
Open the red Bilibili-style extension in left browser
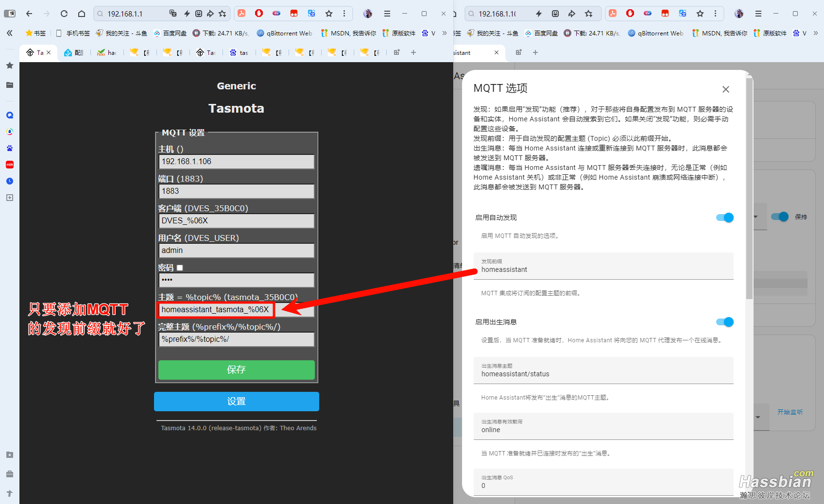[x=294, y=14]
